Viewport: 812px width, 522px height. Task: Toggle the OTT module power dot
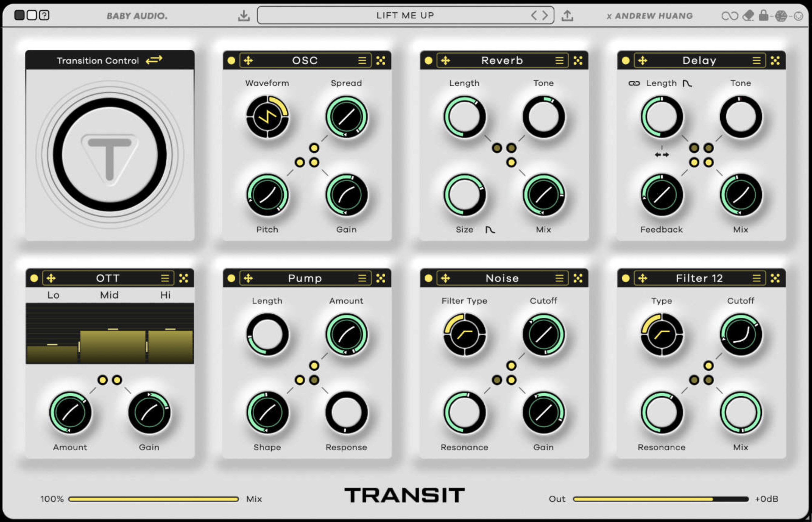click(x=34, y=278)
